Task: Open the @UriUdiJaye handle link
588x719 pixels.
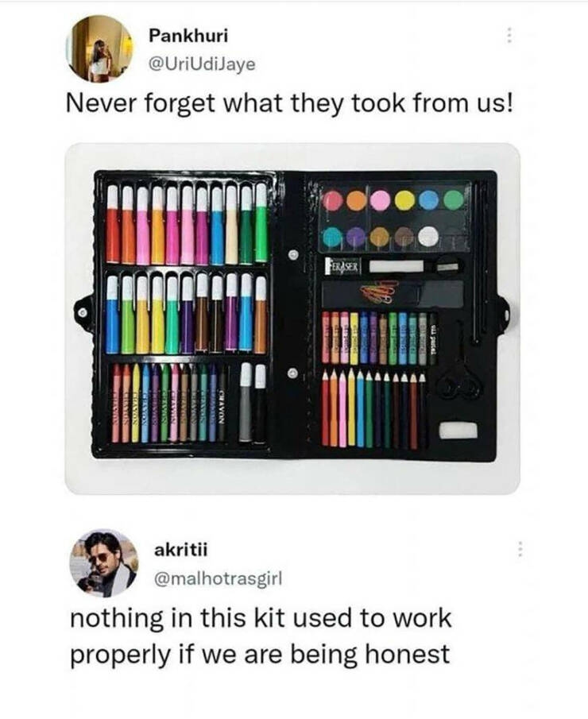Action: [202, 64]
